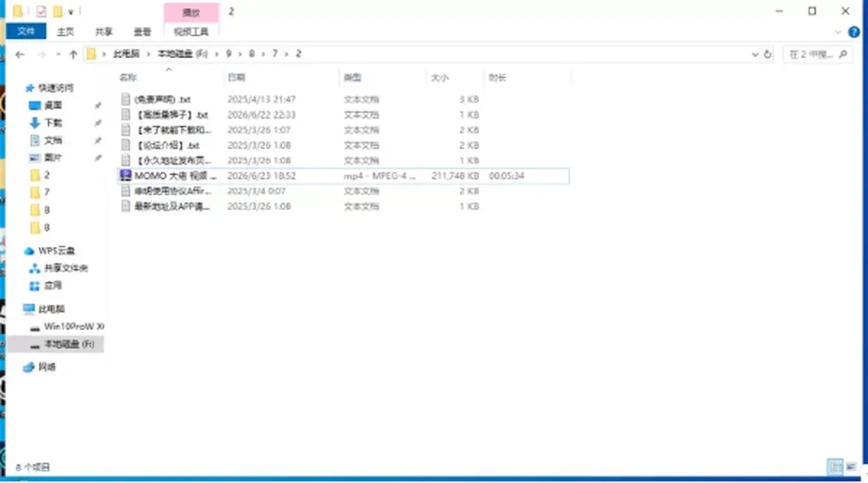Open the Customize Quick Access Toolbar dropdown

pyautogui.click(x=71, y=12)
